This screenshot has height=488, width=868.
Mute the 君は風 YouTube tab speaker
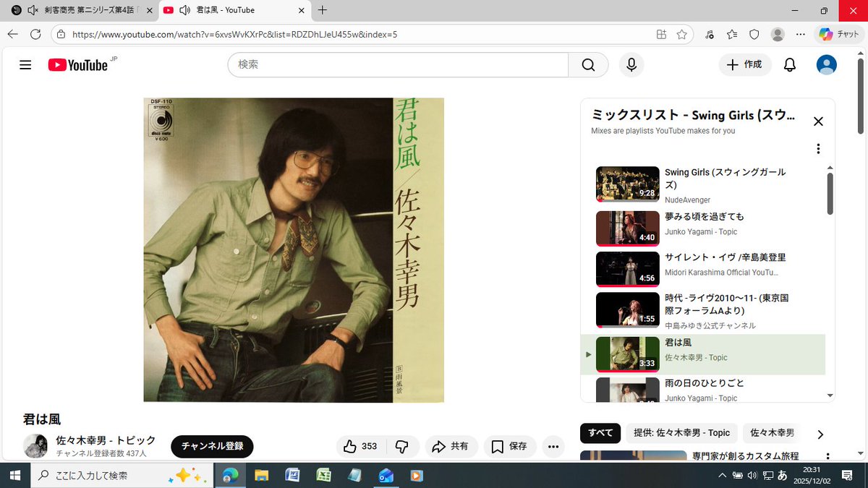(184, 10)
